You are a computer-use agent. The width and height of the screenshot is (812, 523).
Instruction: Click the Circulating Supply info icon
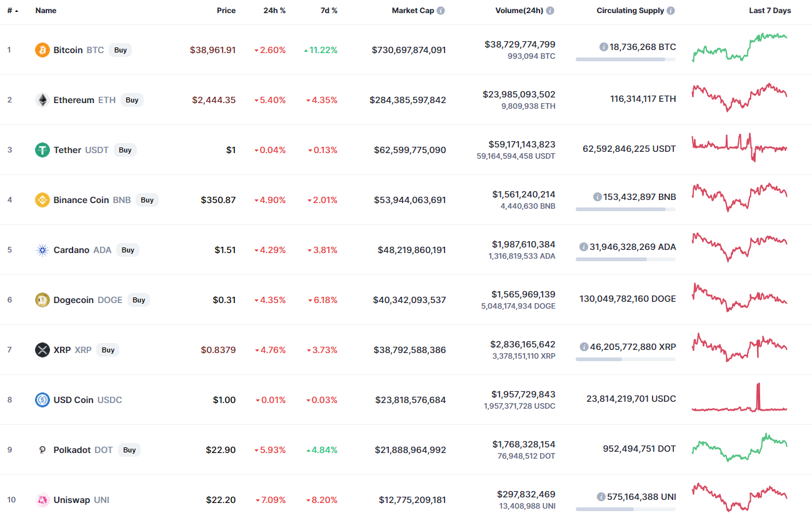(671, 11)
